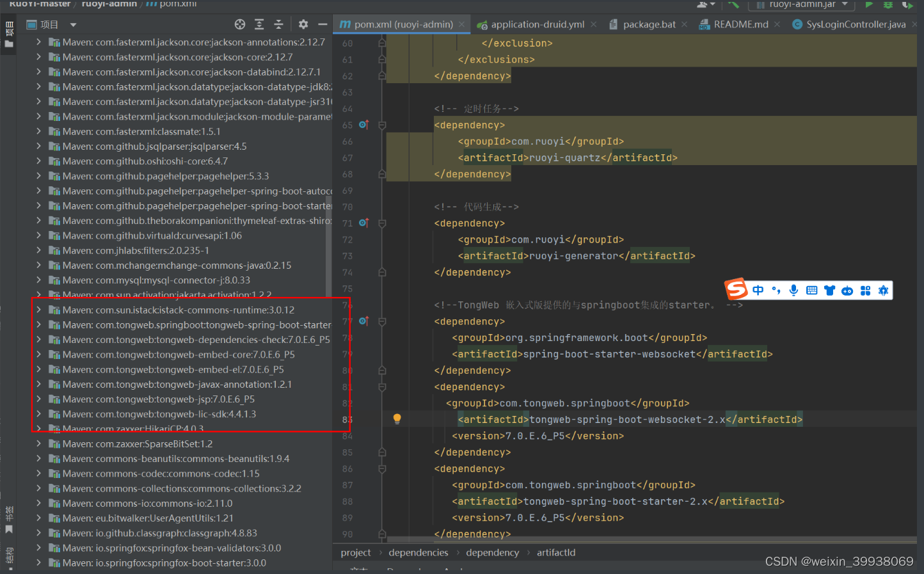Click the yellow light bulb intention icon
The image size is (924, 574).
point(397,419)
